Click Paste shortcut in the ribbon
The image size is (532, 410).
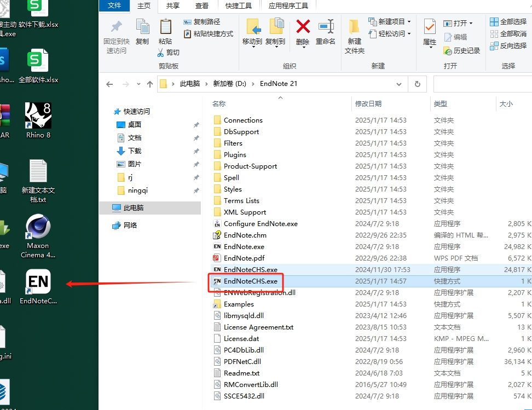(x=209, y=33)
